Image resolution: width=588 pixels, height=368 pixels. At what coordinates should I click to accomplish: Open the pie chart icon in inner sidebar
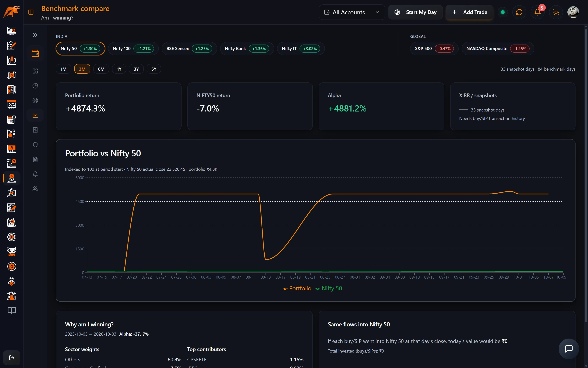35,86
